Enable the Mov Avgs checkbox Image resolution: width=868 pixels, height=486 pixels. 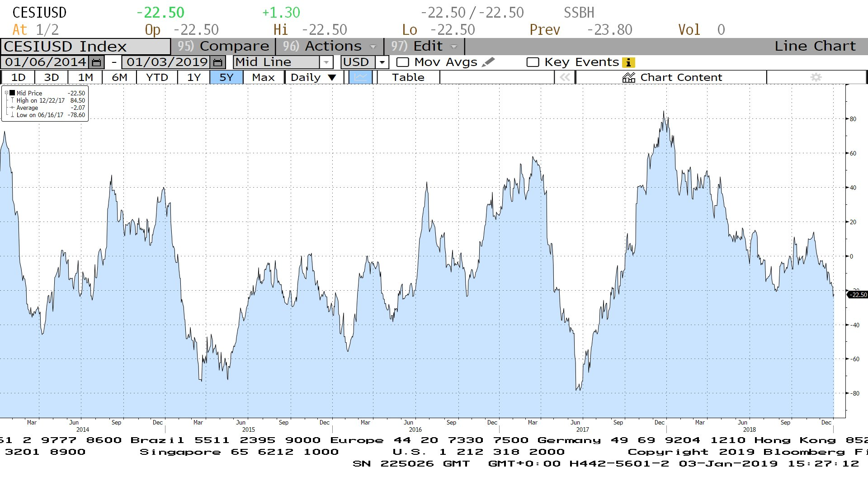click(402, 62)
